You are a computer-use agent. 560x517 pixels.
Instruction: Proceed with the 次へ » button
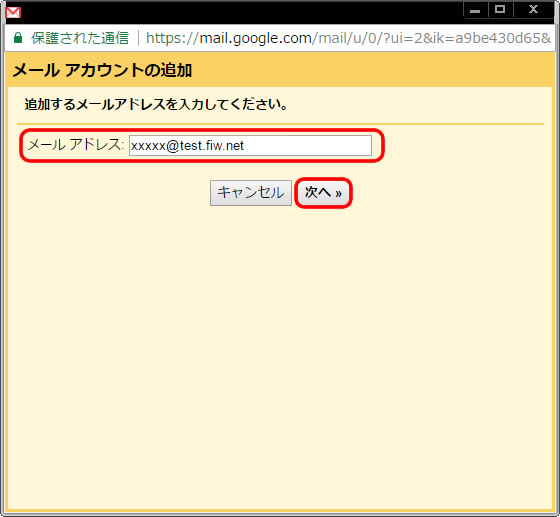(323, 193)
